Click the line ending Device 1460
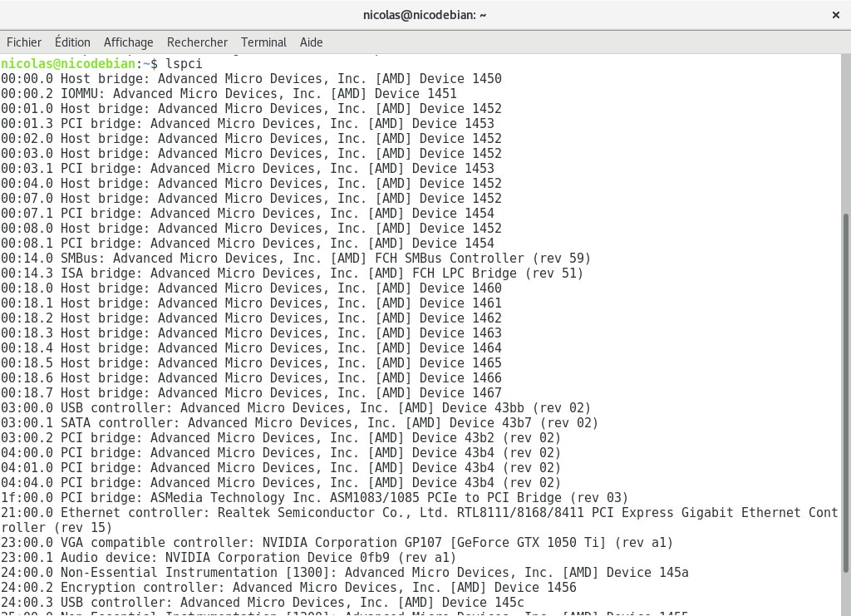851x616 pixels. coord(251,288)
